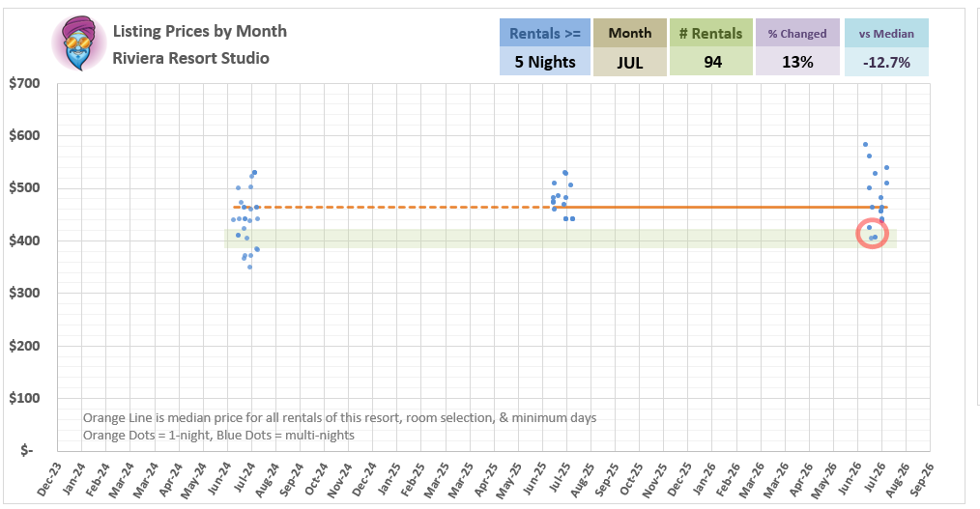
Task: Select the dashed orange median line
Action: point(387,207)
